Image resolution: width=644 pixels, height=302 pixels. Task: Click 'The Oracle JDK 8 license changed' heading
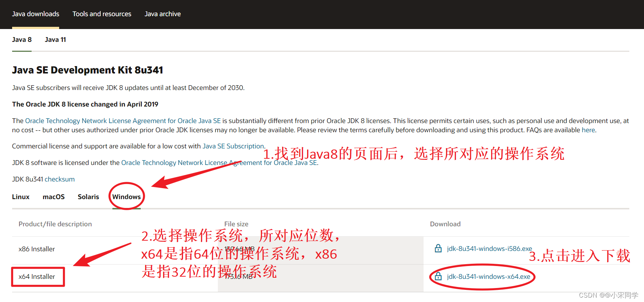[85, 104]
